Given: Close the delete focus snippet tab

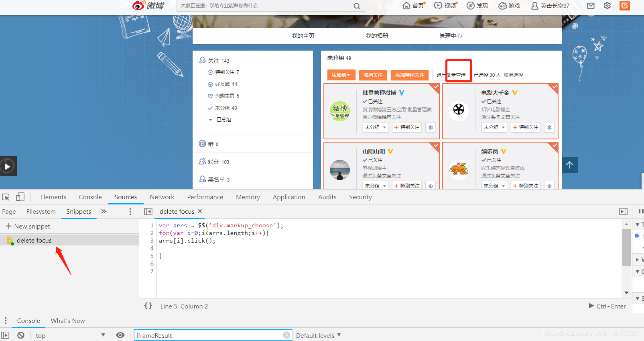Looking at the screenshot, I should tap(200, 211).
